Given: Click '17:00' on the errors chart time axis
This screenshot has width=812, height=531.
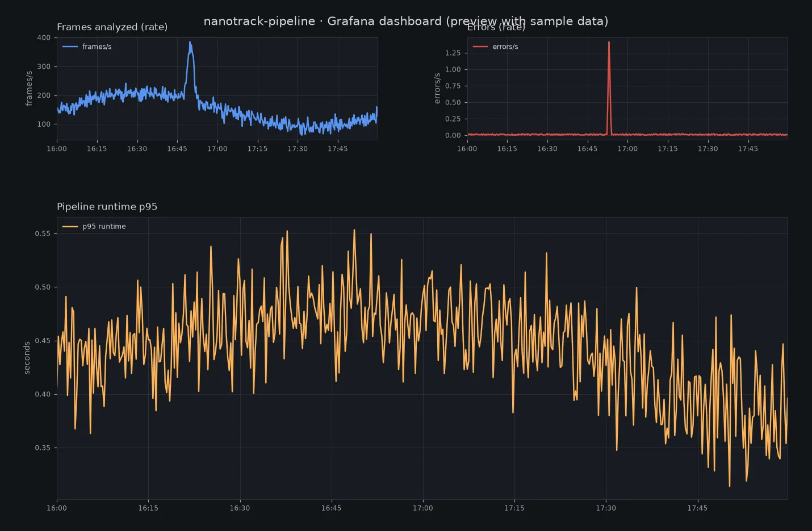Looking at the screenshot, I should pos(627,149).
